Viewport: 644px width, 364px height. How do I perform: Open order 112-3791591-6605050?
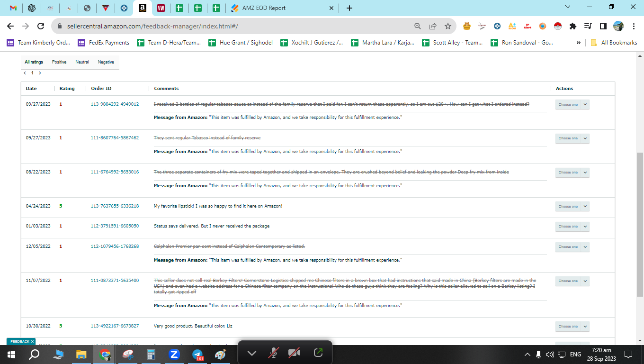pos(115,226)
